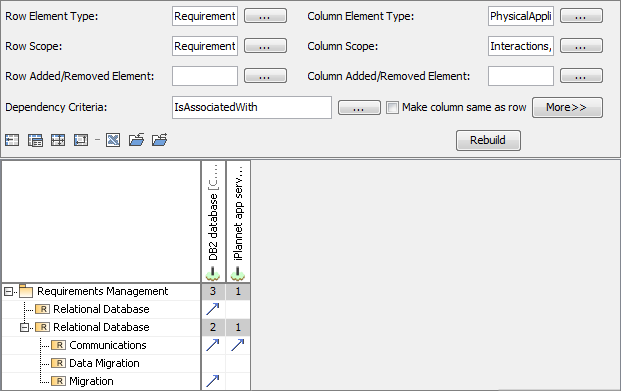621x391 pixels.
Task: Click the node icon under iPlannet app serv column
Action: (x=238, y=273)
